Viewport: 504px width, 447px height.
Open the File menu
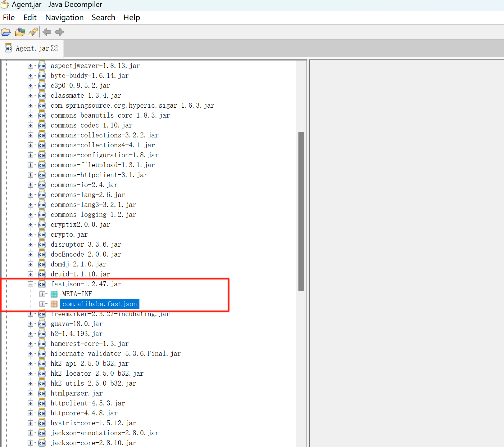[x=9, y=18]
